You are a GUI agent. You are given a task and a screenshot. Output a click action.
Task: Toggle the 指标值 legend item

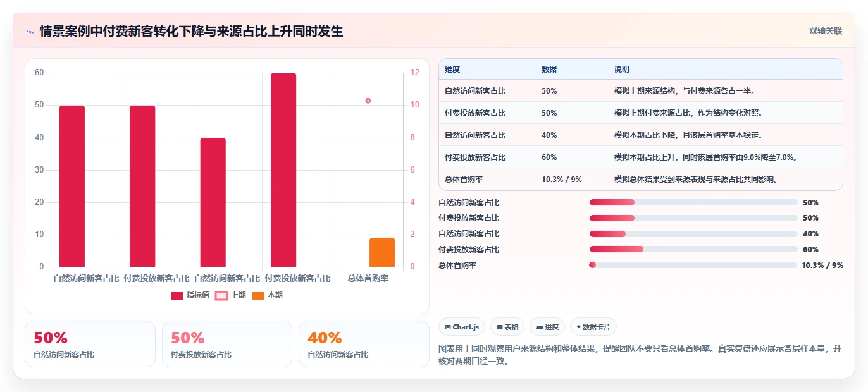tap(190, 295)
